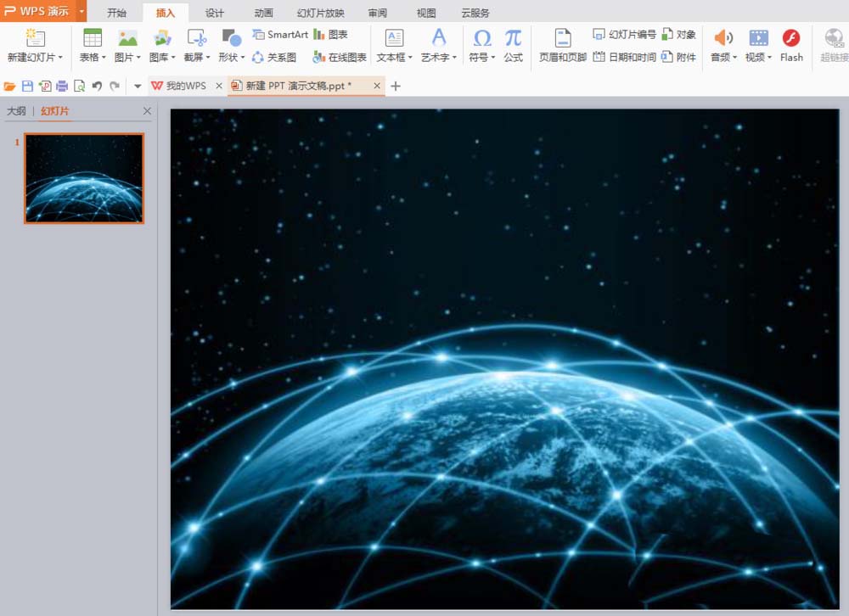Click the export to PDF quick access icon
The image size is (849, 616).
pos(45,86)
